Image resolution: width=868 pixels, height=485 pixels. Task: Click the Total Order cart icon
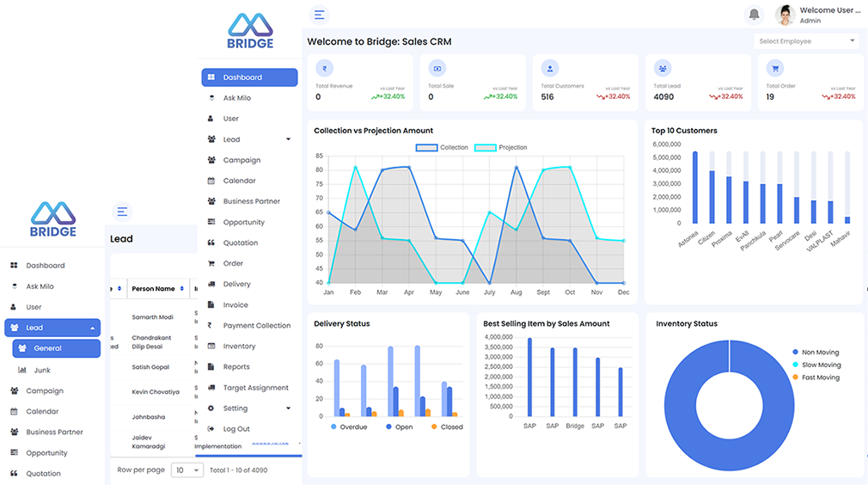[x=775, y=69]
